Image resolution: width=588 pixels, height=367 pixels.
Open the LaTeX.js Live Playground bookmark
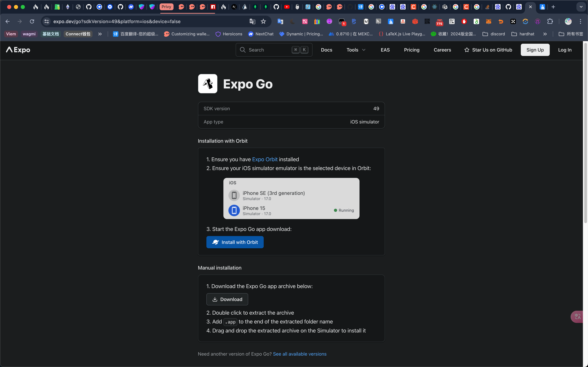[402, 34]
